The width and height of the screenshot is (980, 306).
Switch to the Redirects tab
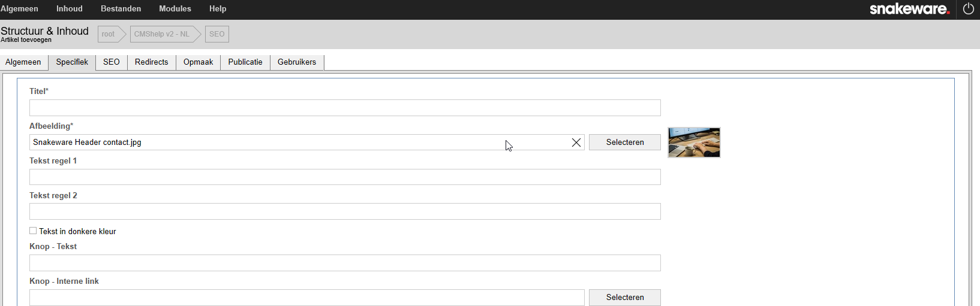pos(152,62)
